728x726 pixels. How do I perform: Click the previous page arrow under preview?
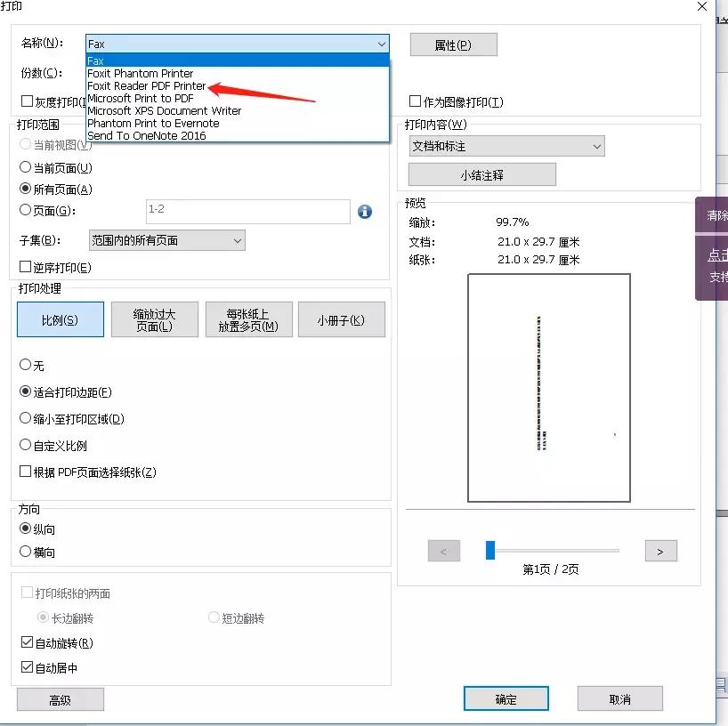[x=443, y=551]
